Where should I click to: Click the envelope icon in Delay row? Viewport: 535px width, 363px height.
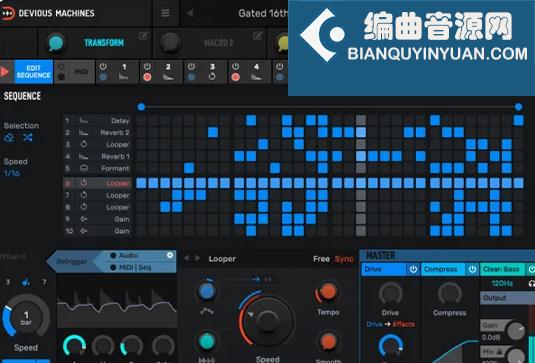(x=84, y=121)
